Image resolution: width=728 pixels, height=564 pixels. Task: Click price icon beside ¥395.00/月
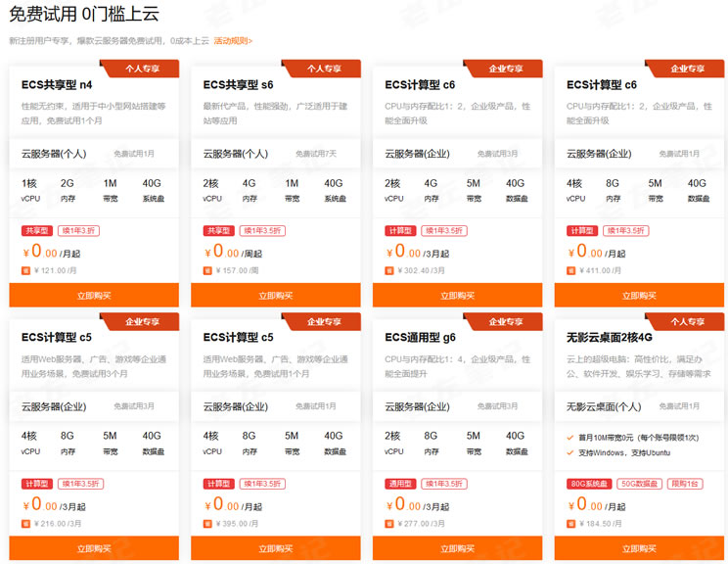tap(207, 524)
